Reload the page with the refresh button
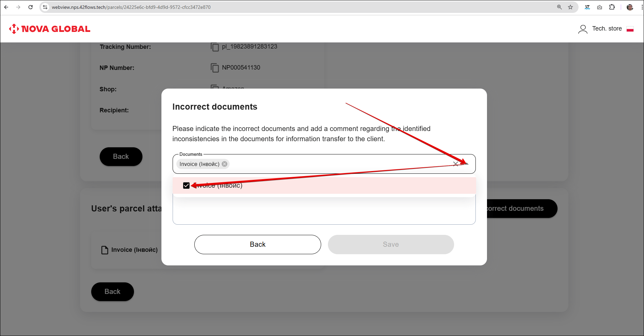 [x=31, y=7]
